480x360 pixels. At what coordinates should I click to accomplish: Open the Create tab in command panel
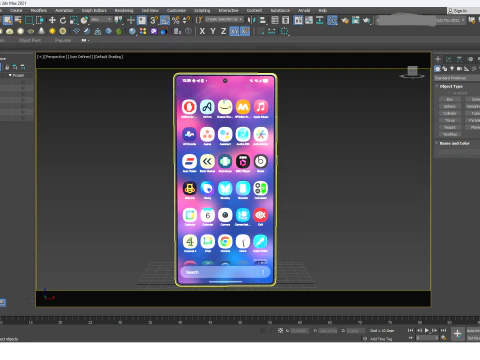(438, 59)
